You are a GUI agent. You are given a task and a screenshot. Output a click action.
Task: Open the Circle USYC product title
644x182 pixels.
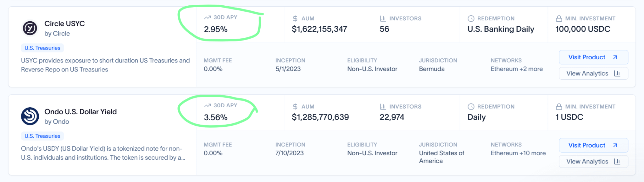point(64,24)
